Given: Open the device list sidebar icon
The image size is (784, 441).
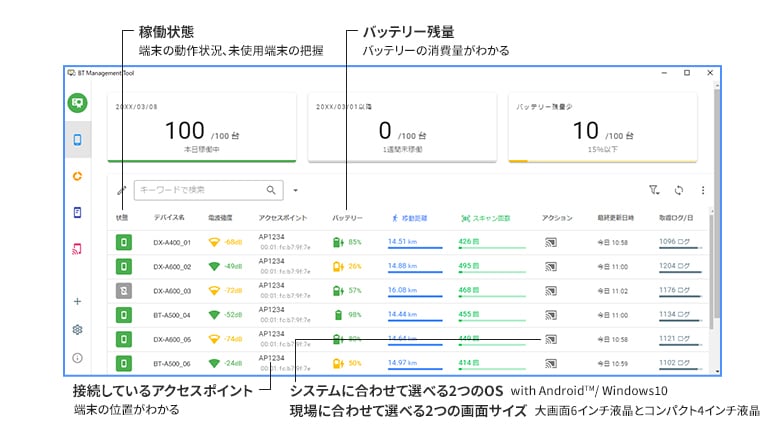Looking at the screenshot, I should click(x=77, y=139).
